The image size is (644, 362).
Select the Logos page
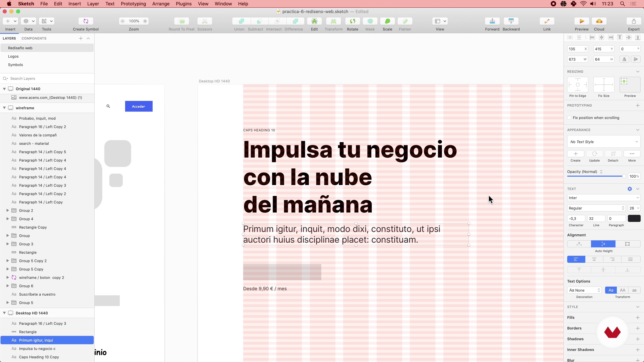(13, 56)
